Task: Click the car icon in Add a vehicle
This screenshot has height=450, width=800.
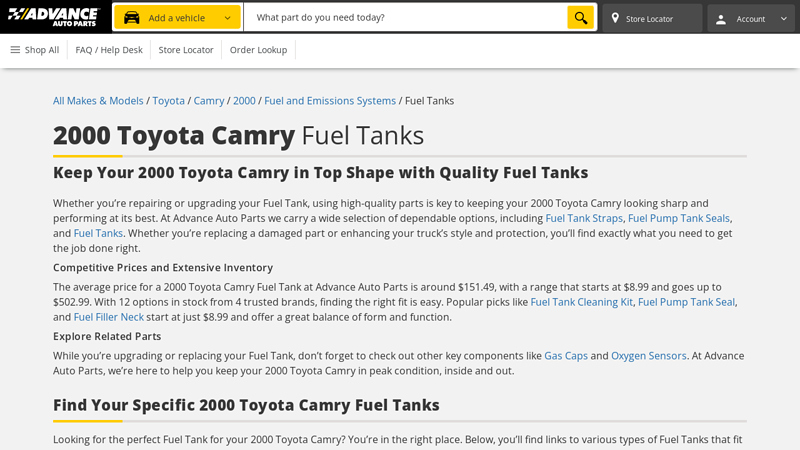Action: (132, 18)
